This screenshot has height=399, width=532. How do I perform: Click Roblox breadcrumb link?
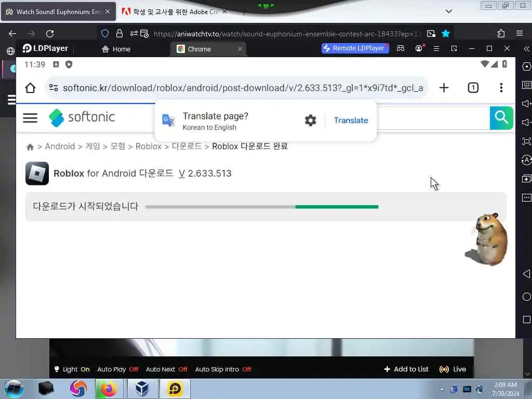tap(148, 146)
